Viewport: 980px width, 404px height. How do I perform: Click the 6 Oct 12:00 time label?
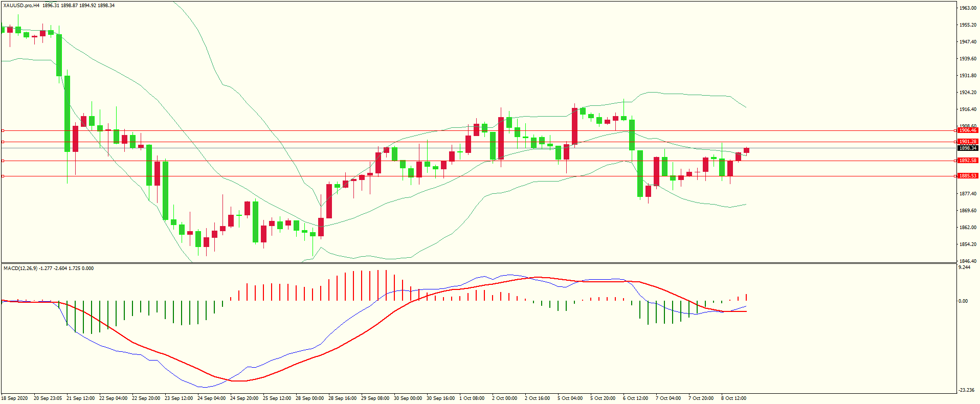pos(636,398)
